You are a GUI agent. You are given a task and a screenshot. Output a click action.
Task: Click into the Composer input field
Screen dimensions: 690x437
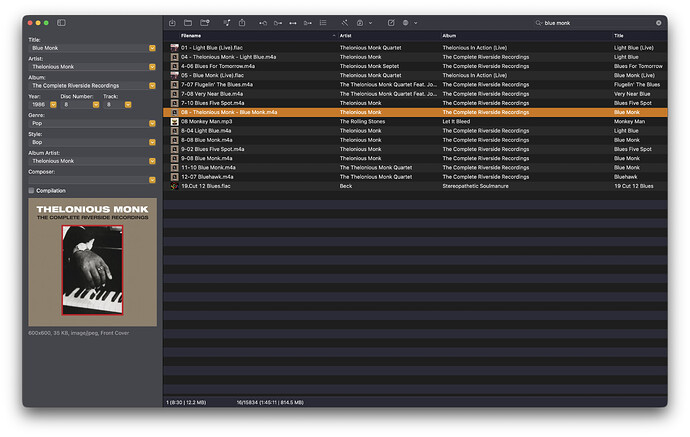(89, 180)
